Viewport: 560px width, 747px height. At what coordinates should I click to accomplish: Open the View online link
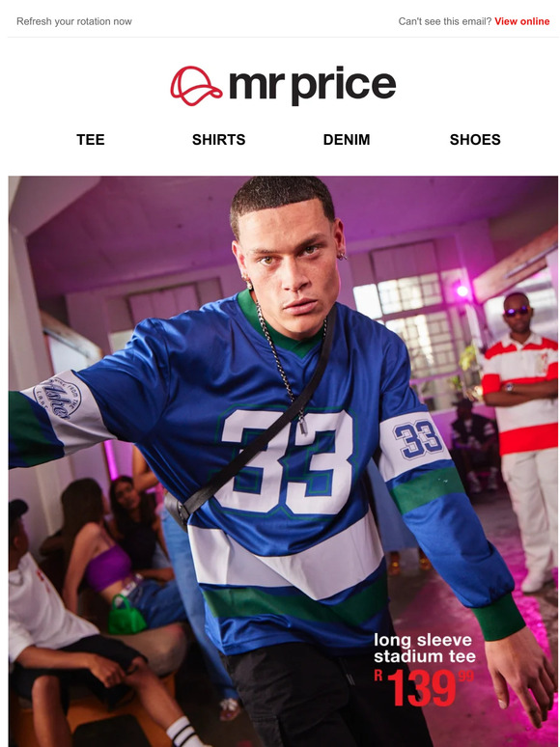tap(521, 21)
